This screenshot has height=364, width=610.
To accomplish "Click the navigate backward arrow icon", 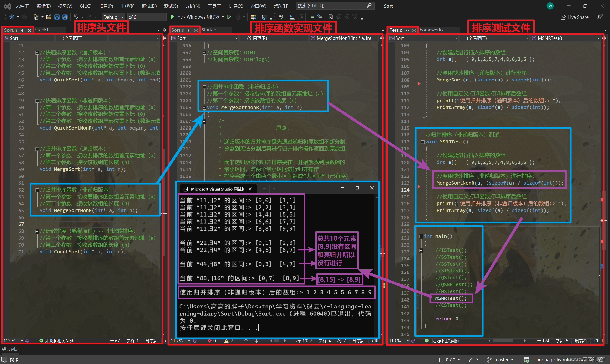I will [11, 17].
